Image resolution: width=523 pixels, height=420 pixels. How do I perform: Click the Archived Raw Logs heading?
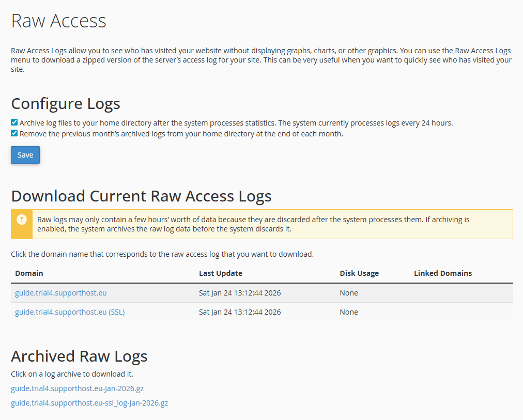(x=79, y=356)
